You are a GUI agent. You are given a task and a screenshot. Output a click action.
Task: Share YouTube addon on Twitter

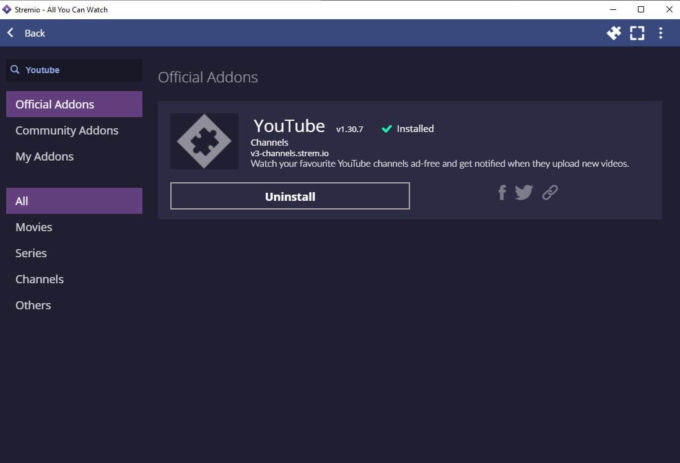[x=524, y=193]
